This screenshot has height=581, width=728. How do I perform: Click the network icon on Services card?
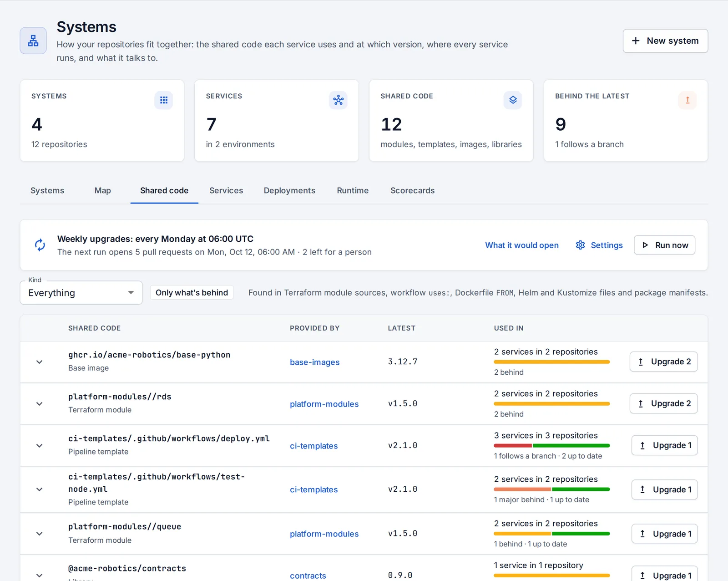[x=338, y=100]
